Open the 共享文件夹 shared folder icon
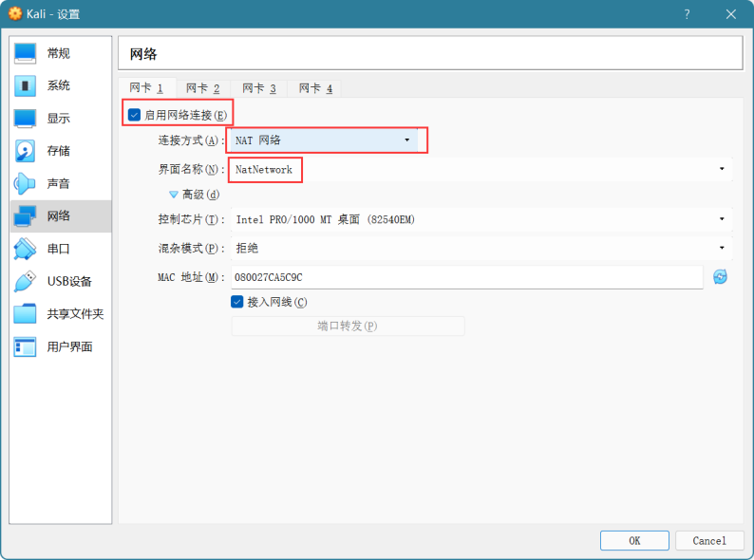The image size is (754, 560). click(25, 314)
